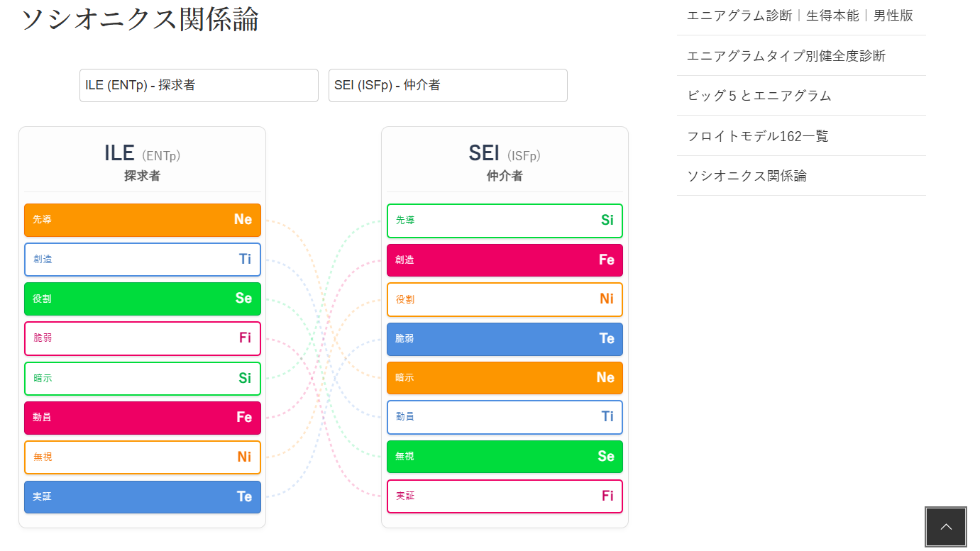Select ILE's blue 実証 Te function bar
980x551 pixels.
tap(143, 497)
